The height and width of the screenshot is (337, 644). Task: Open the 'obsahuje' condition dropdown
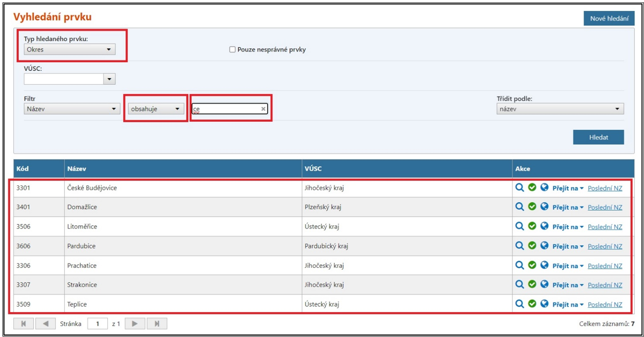(x=156, y=109)
